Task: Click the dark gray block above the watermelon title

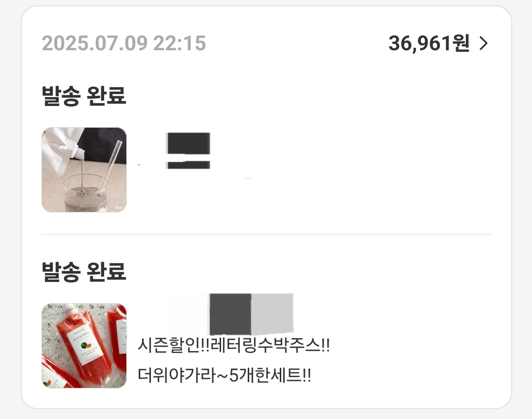Action: point(230,314)
